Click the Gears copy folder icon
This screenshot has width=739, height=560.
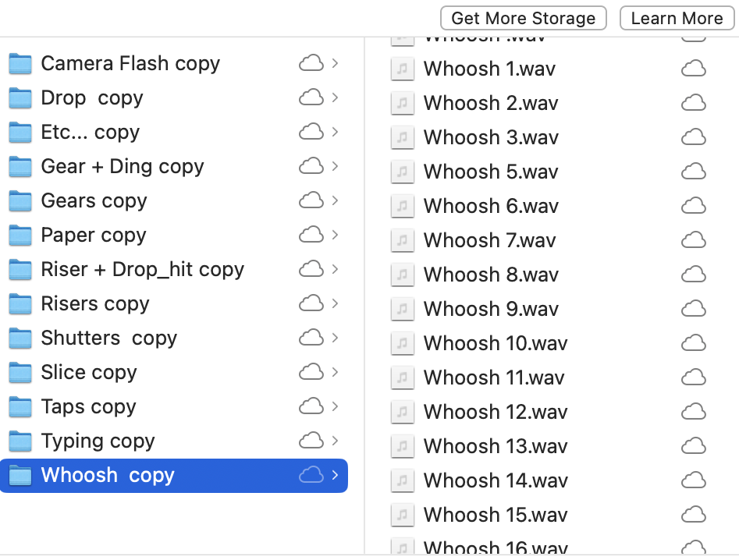point(20,201)
